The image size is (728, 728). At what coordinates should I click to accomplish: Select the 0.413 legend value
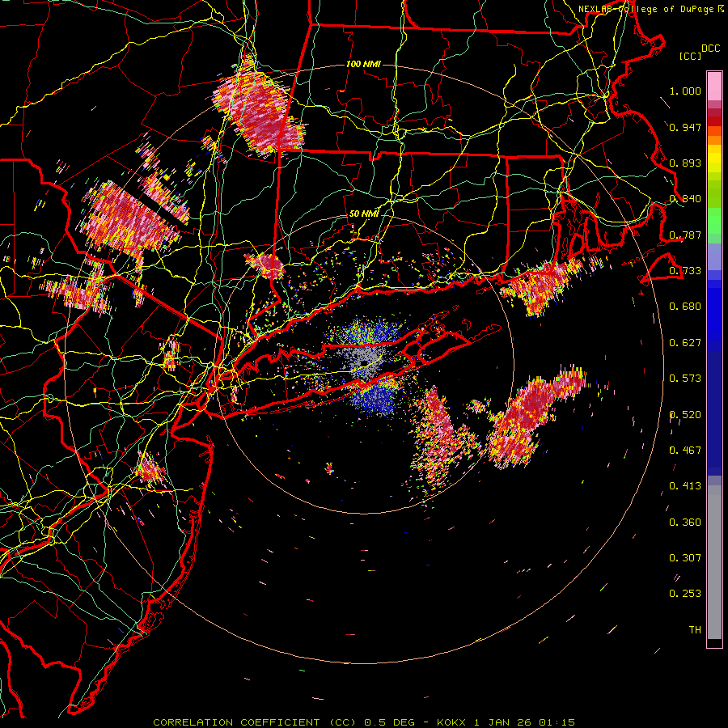point(685,486)
